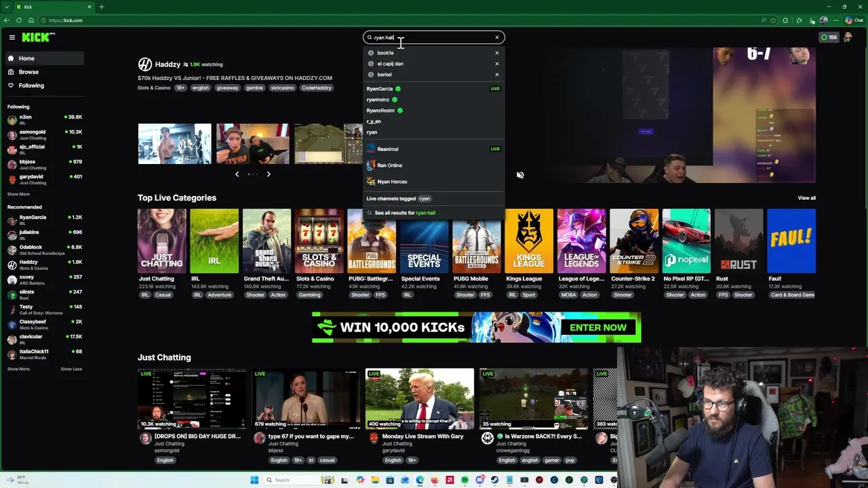Open Slots & Casino category card

(x=319, y=241)
